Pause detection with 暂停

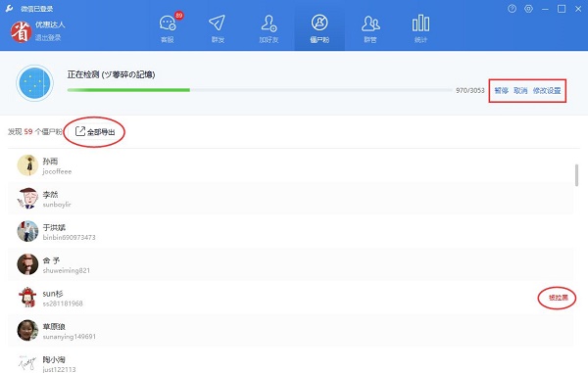click(x=501, y=90)
